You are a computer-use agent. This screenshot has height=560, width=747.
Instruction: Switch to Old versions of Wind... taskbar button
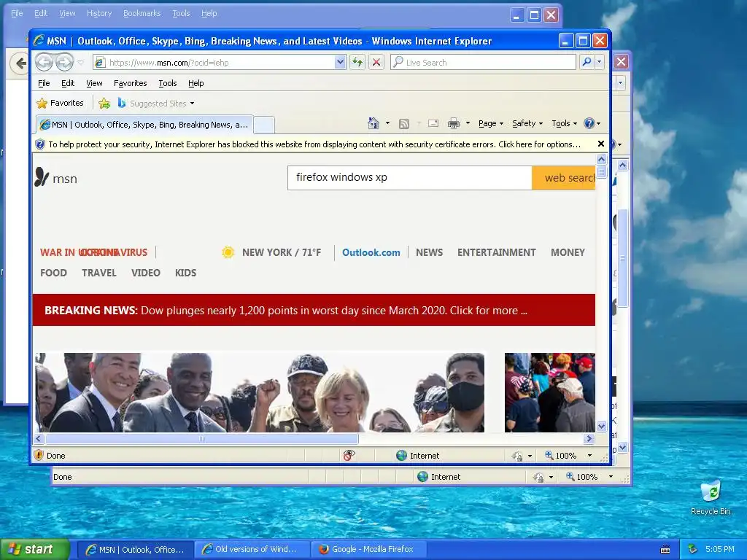[252, 550]
